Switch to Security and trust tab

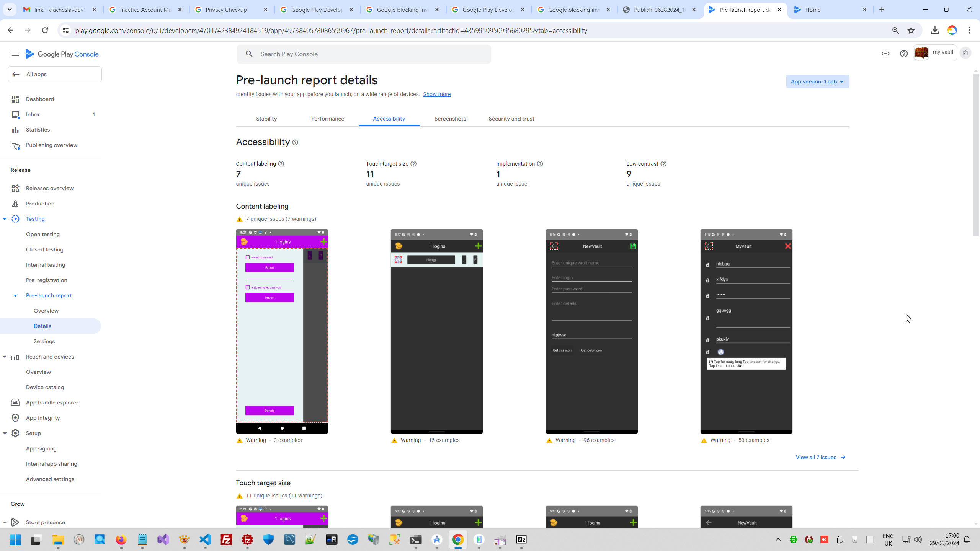(511, 119)
